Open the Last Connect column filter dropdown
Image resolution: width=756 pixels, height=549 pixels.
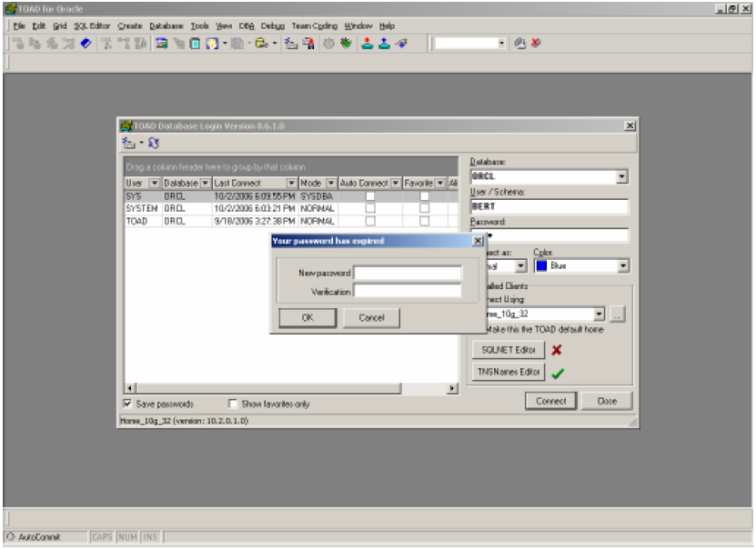(x=291, y=183)
